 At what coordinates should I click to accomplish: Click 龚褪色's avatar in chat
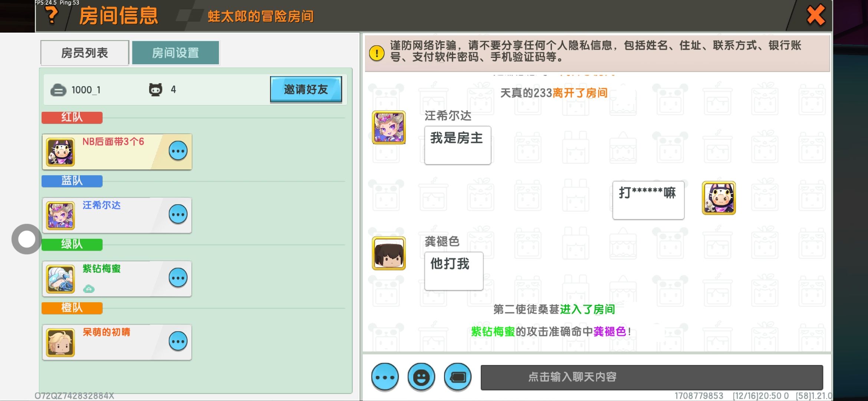[389, 253]
